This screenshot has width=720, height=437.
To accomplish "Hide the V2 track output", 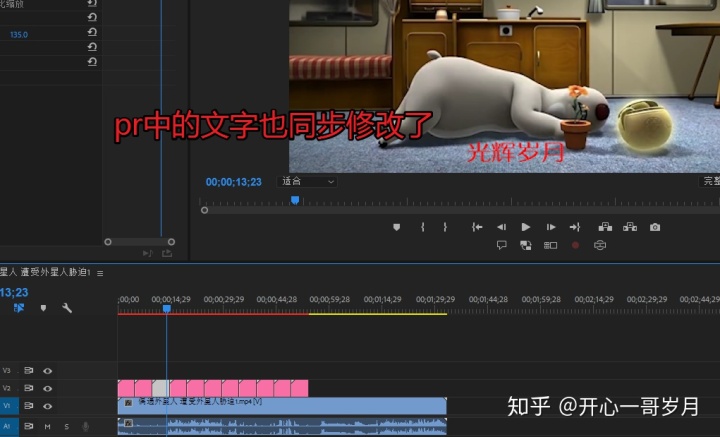I will (47, 388).
